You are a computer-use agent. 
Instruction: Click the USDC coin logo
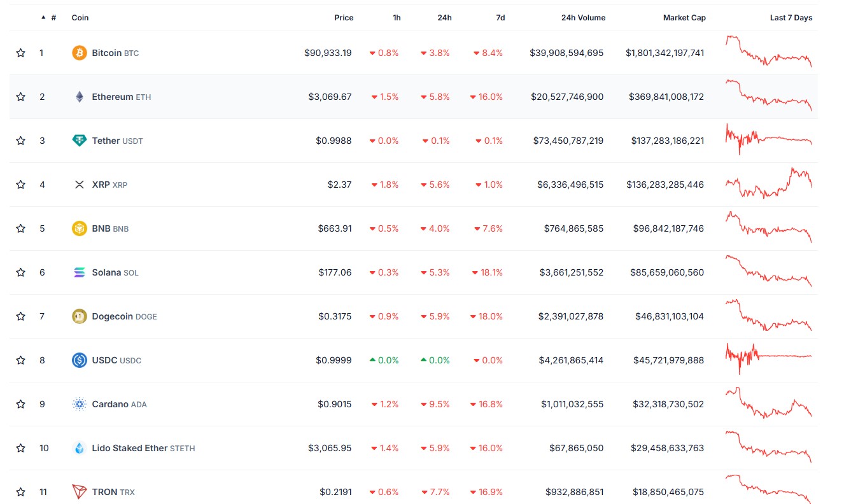(x=80, y=360)
